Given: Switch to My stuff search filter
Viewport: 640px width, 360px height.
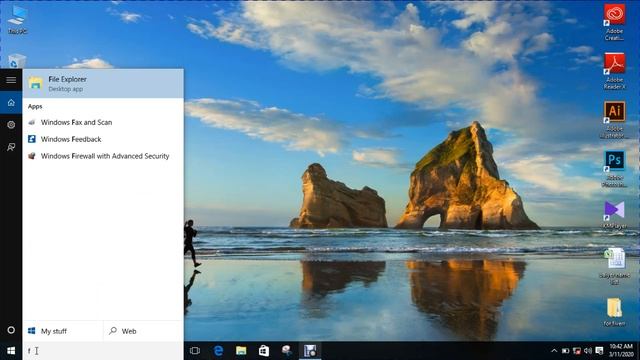Looking at the screenshot, I should [63, 331].
